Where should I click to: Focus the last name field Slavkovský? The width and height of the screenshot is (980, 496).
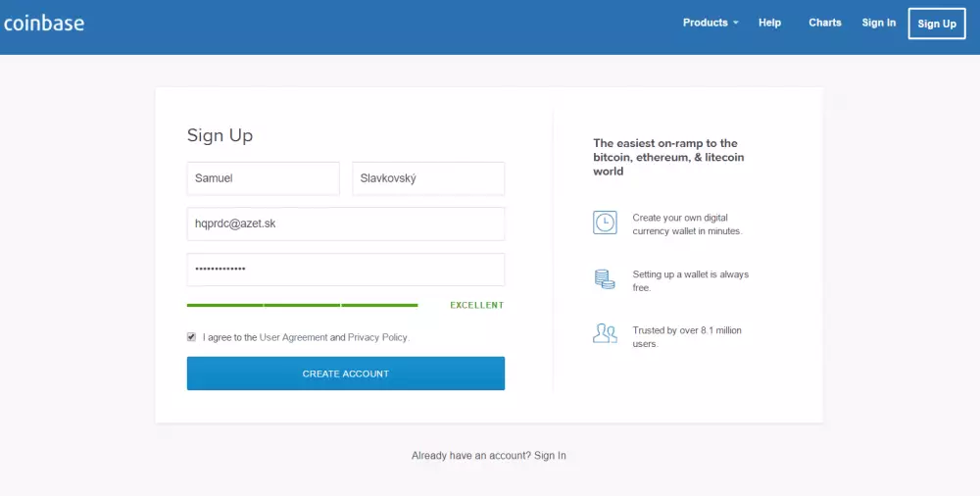pos(428,178)
